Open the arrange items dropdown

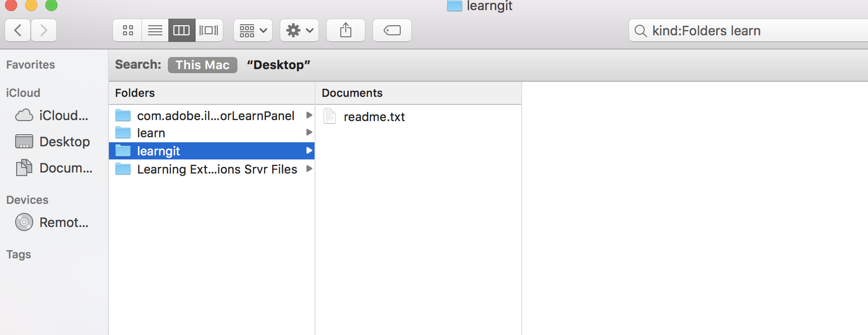253,30
